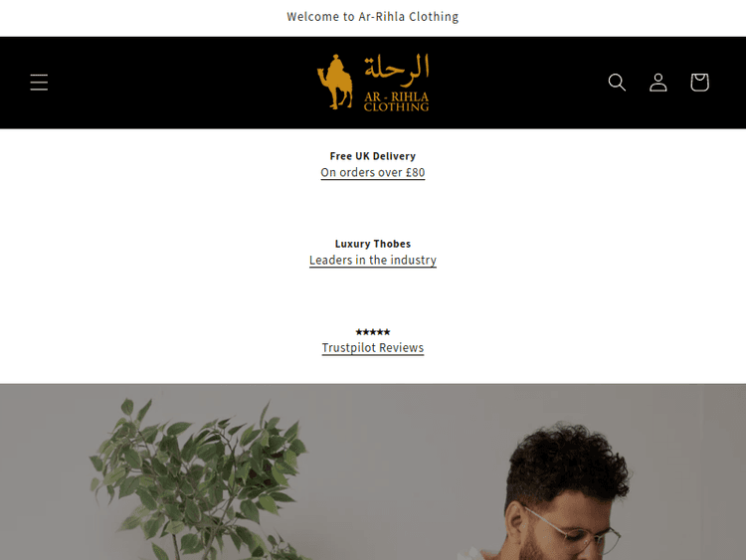Click the Arabic calligraphy logo text
The height and width of the screenshot is (560, 746).
click(397, 69)
